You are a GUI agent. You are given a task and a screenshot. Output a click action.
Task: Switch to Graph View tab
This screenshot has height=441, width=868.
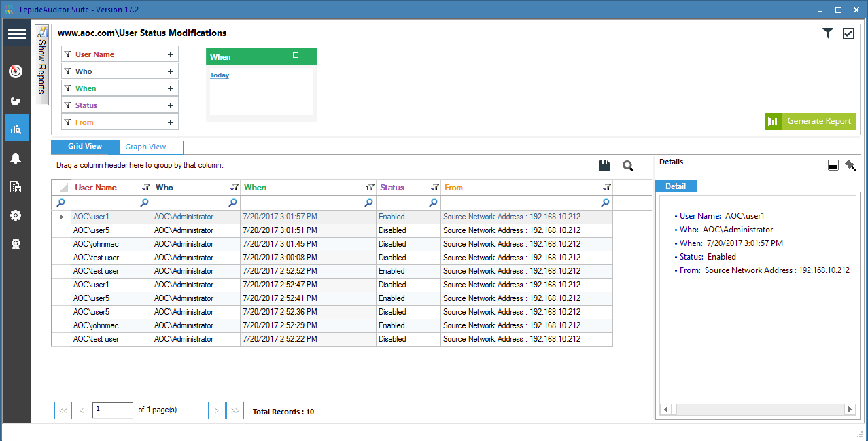coord(151,147)
